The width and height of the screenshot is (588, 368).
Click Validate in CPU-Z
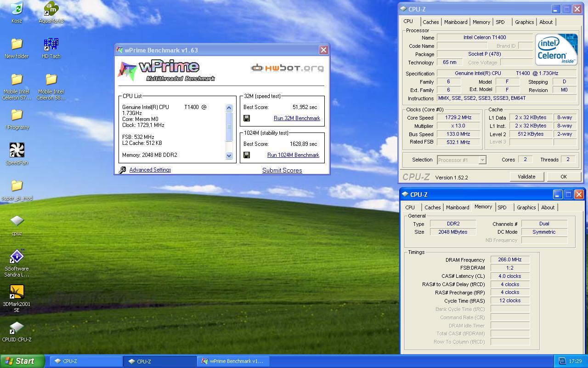[x=526, y=177]
